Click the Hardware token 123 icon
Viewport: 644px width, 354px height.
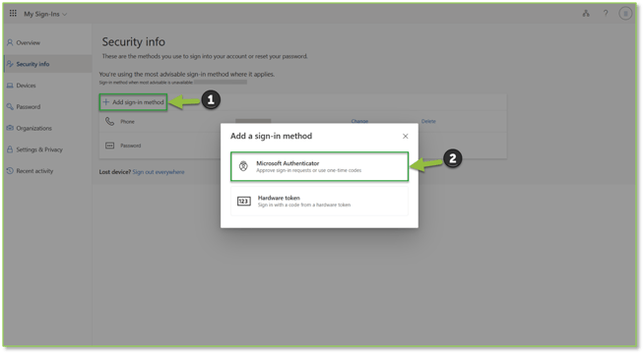tap(244, 201)
